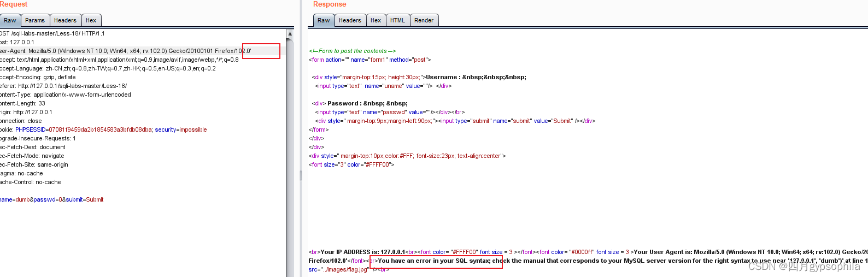This screenshot has width=868, height=277.
Task: Click the font size=3 color #FFFF00 line
Action: [351, 164]
